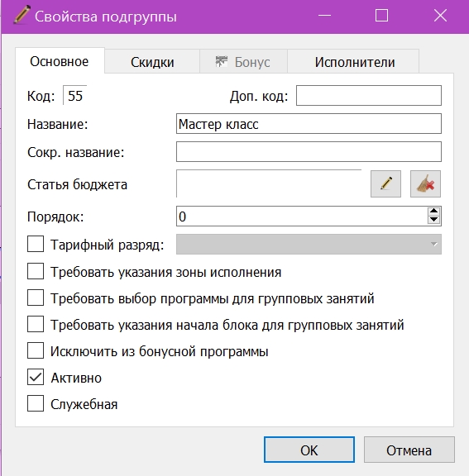The width and height of the screenshot is (469, 476).
Task: Maximize the Свойства подгруппы window
Action: [381, 16]
